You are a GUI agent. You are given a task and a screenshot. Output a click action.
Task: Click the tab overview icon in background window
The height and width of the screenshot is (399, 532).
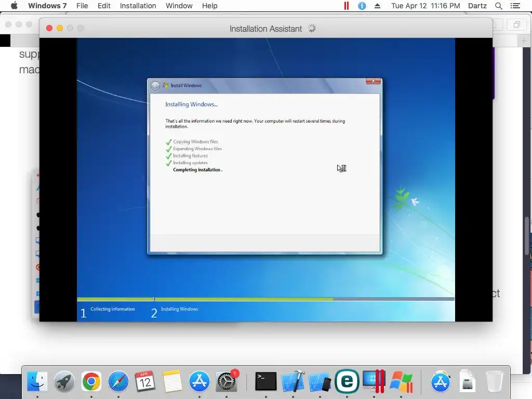click(x=516, y=25)
